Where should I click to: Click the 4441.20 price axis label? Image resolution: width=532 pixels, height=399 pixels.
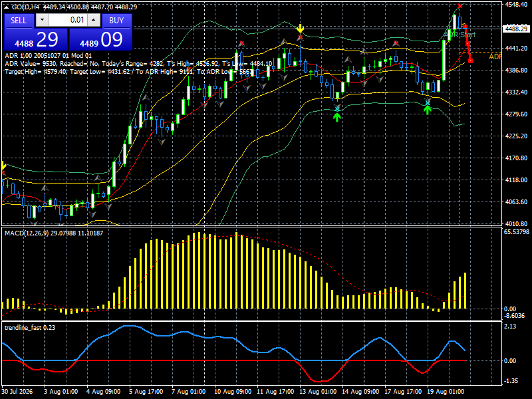point(516,48)
